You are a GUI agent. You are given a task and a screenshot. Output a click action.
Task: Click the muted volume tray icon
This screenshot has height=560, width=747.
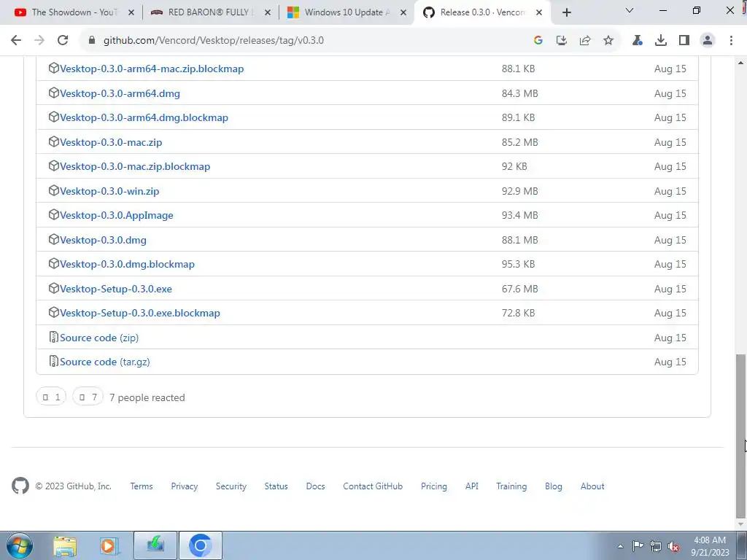coord(673,547)
